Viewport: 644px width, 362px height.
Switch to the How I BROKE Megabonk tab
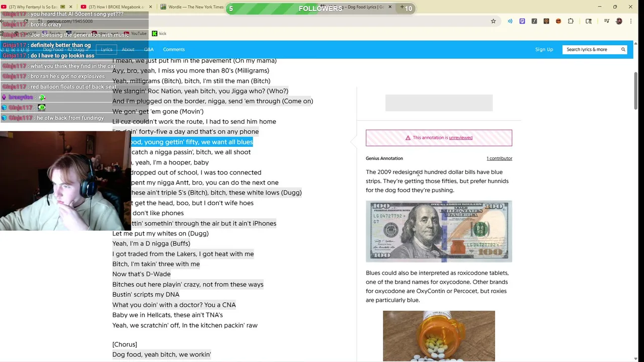point(116,7)
